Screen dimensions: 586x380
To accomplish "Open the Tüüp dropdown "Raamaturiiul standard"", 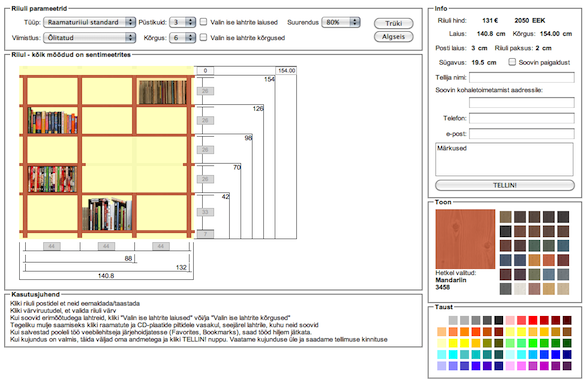I will click(89, 22).
